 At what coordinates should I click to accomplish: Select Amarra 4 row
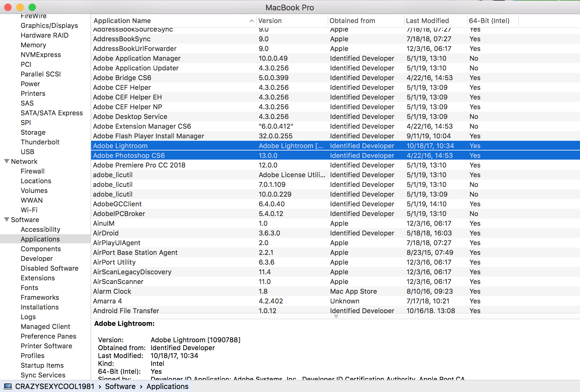click(336, 301)
